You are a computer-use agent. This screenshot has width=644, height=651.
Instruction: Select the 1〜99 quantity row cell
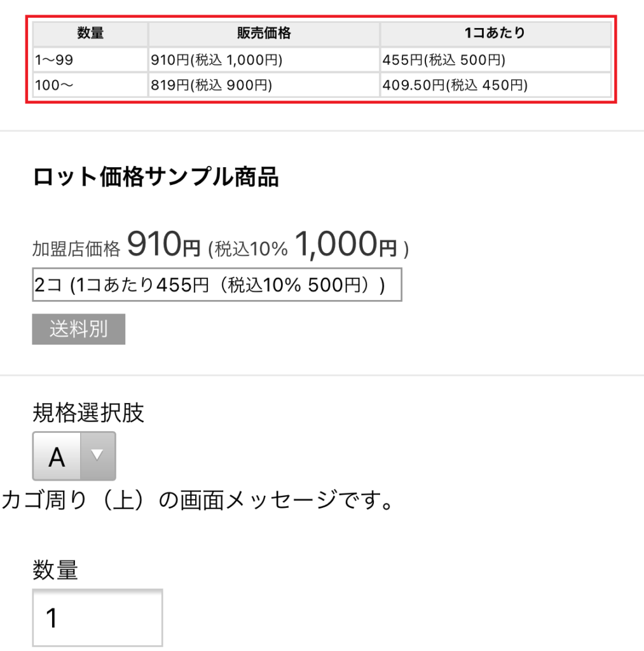tap(90, 60)
